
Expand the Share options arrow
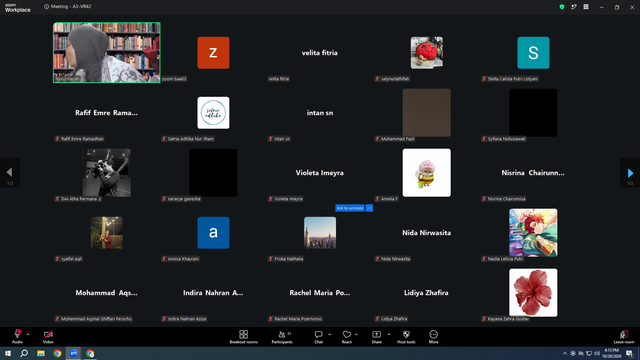(389, 334)
